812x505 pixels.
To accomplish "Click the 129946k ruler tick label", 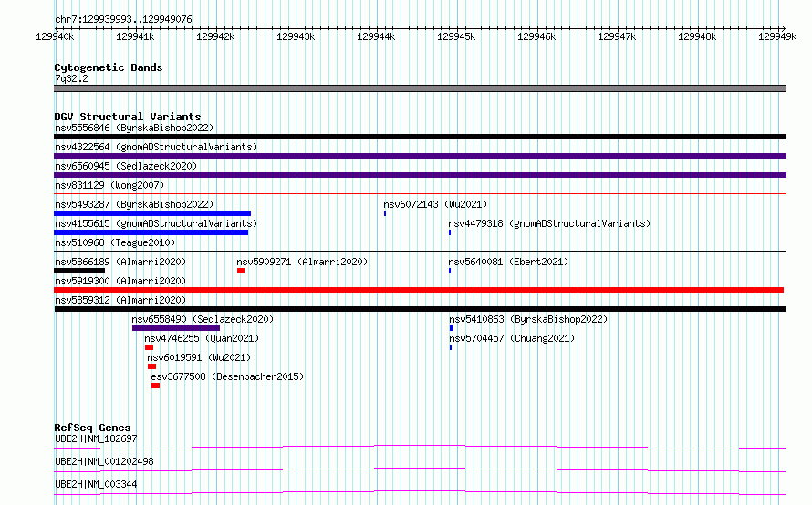I will [x=536, y=36].
